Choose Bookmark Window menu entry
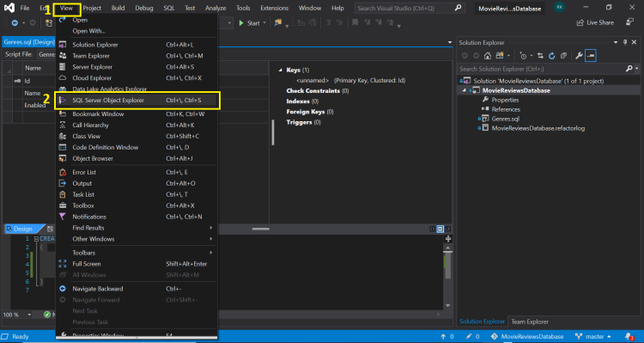Screen dimensions: 644x343 pyautogui.click(x=137, y=114)
